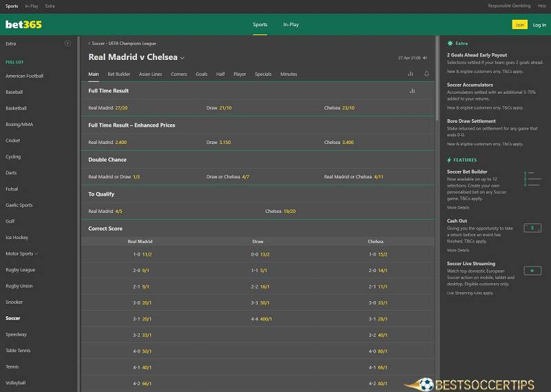Open More Details under Soccer Bet Builder

458,207
